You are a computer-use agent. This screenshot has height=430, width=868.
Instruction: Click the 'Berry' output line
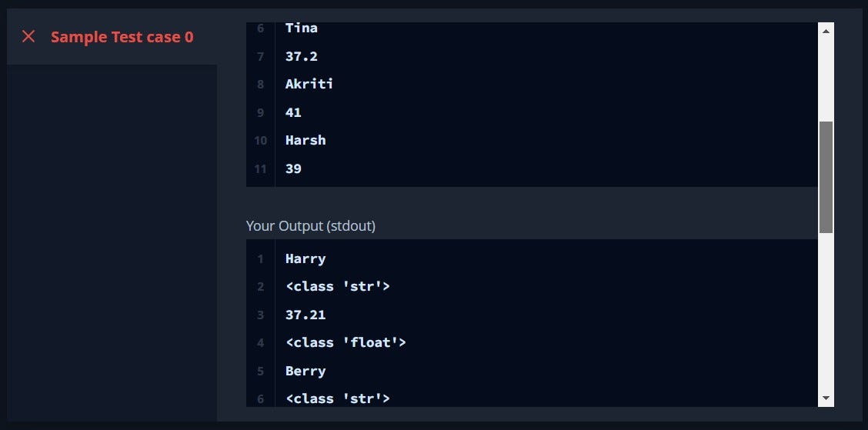(x=305, y=371)
